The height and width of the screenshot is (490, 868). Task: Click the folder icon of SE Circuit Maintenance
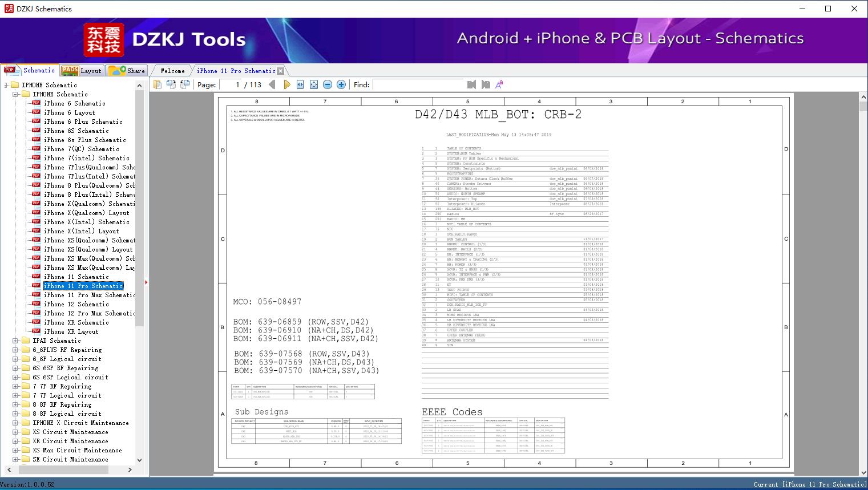point(26,459)
